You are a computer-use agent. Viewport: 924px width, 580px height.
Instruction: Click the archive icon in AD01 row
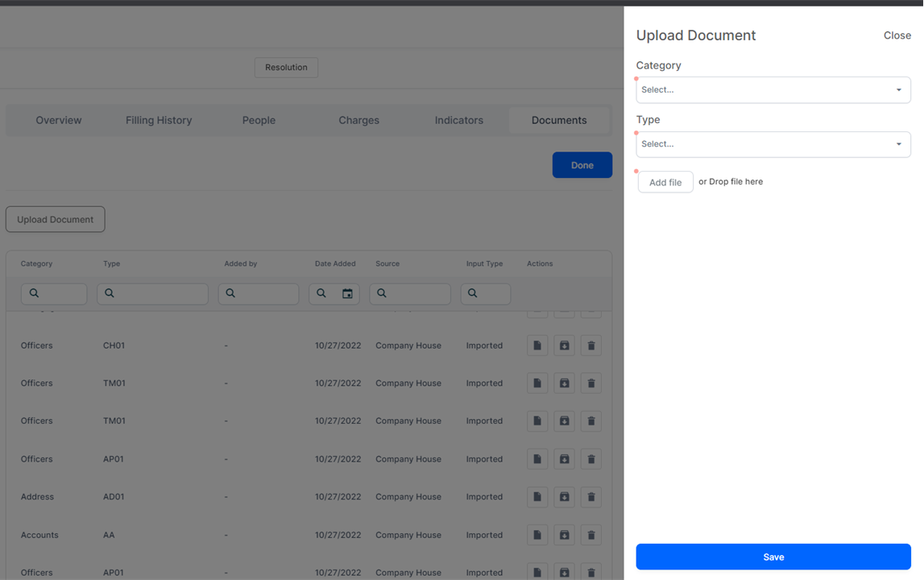tap(564, 497)
